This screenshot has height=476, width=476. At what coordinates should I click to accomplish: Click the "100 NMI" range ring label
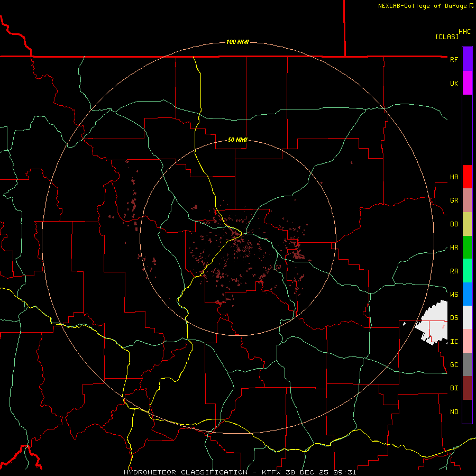pos(237,42)
